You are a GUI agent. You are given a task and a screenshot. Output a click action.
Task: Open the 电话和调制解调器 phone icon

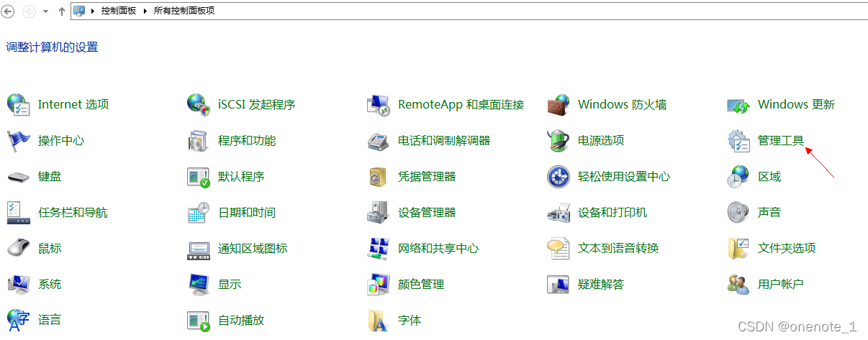coord(379,140)
